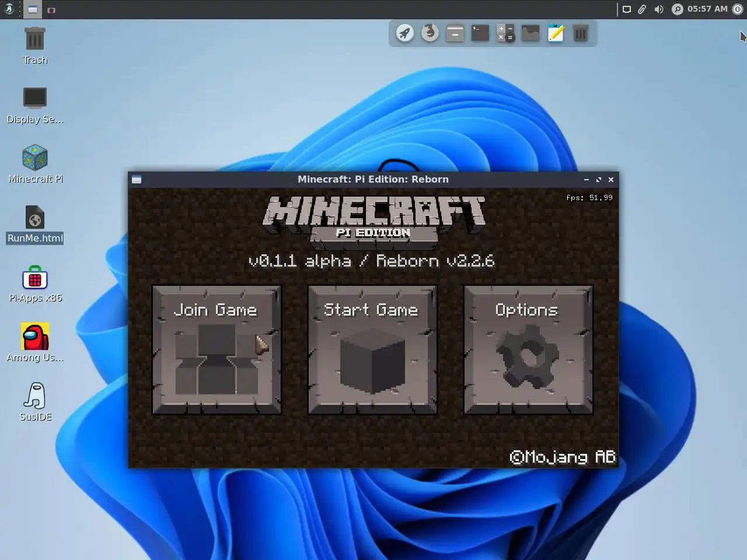The image size is (747, 560).
Task: Open the display tray icon
Action: [626, 9]
